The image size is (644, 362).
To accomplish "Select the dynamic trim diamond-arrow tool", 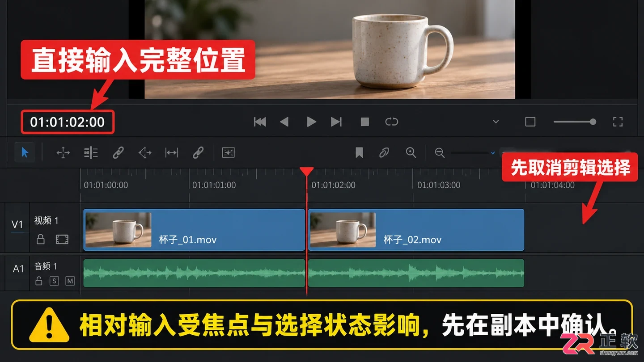I will tap(145, 153).
